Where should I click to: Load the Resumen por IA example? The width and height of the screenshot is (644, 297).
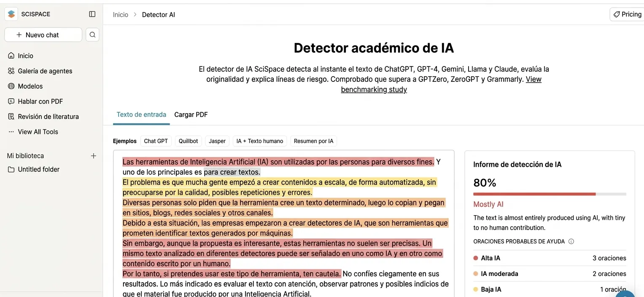[313, 141]
